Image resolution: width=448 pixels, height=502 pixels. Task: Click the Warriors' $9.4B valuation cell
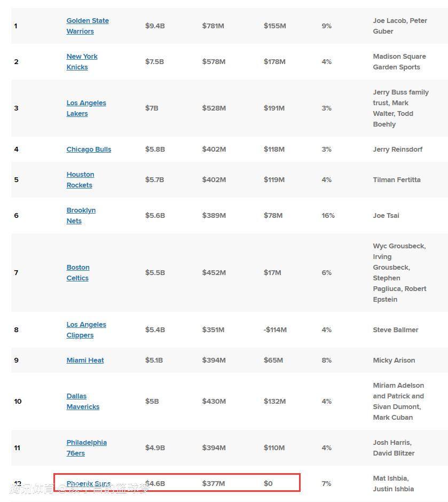155,26
